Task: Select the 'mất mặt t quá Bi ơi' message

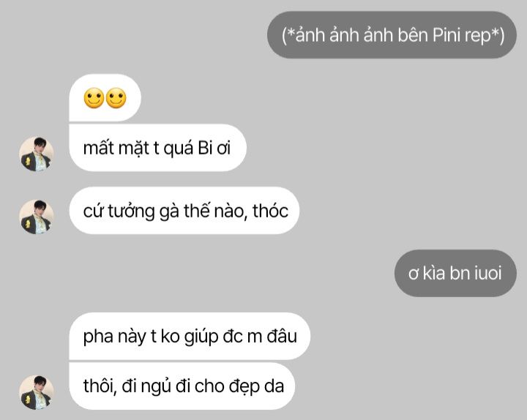Action: tap(157, 148)
